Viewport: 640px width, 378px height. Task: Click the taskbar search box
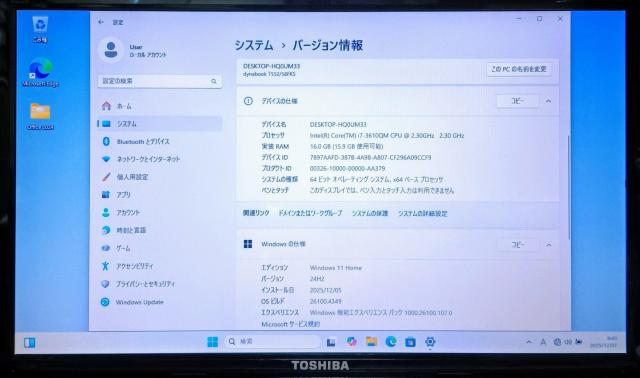tap(272, 342)
